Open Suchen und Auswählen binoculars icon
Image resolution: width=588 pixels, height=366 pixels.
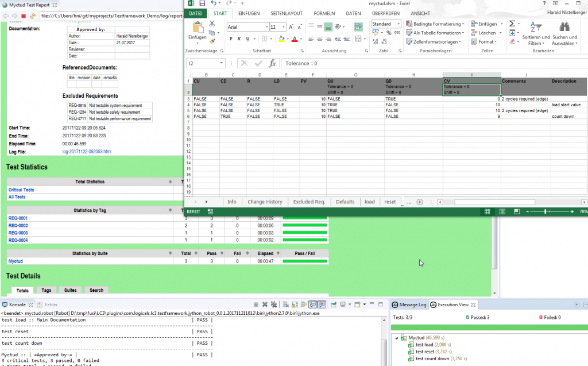click(x=564, y=27)
